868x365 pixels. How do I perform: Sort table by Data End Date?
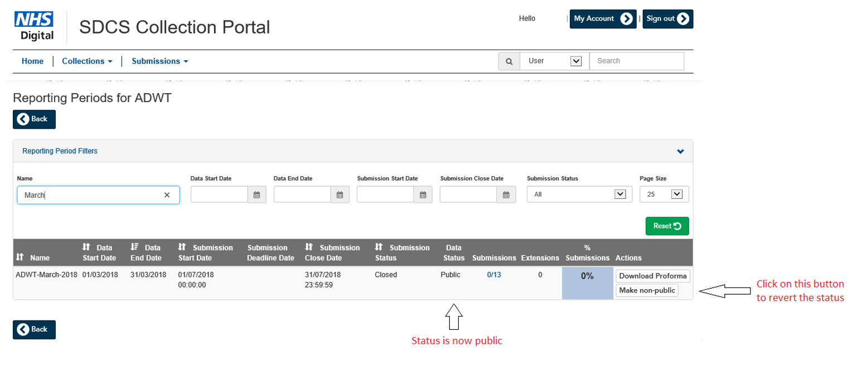pyautogui.click(x=147, y=252)
